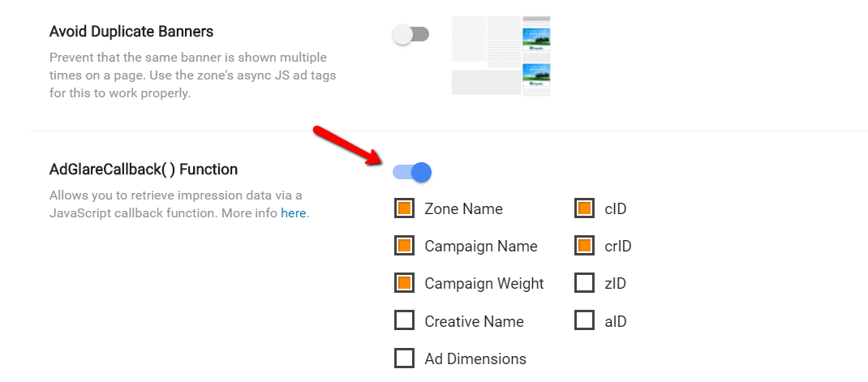
Task: Tick the Creative Name checkbox
Action: tap(405, 320)
